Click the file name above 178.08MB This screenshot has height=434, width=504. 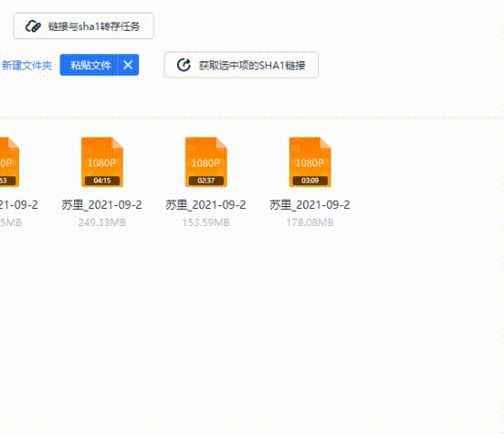click(x=310, y=204)
